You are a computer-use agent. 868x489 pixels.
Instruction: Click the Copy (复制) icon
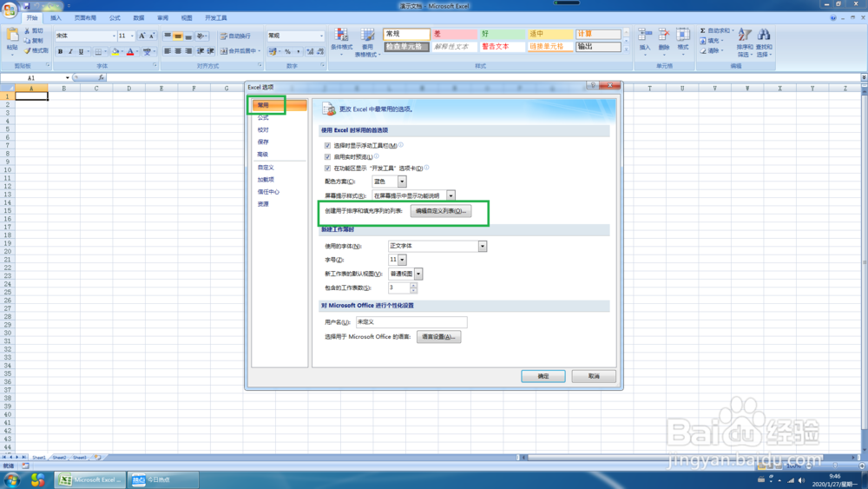[27, 41]
